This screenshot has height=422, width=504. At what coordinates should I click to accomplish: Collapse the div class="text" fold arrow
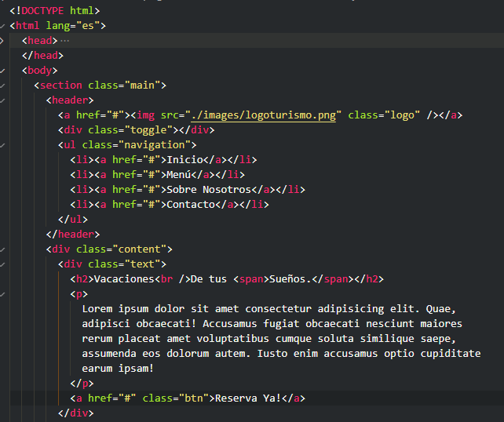tap(2, 264)
